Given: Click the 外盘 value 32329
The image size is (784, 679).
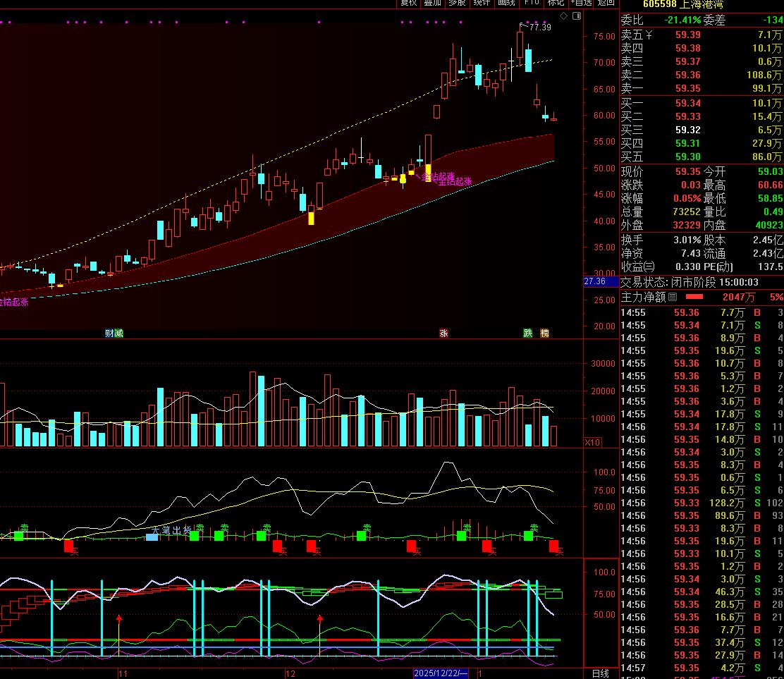Looking at the screenshot, I should pyautogui.click(x=687, y=226).
